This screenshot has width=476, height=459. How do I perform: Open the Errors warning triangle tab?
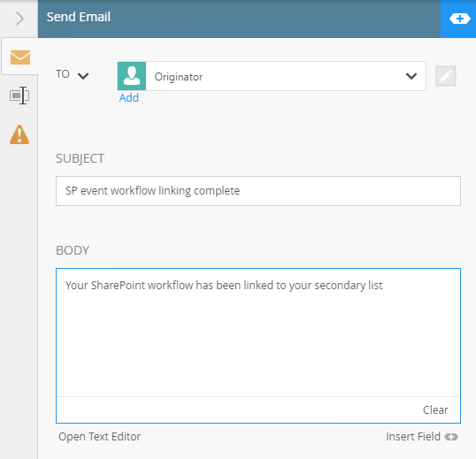point(19,134)
